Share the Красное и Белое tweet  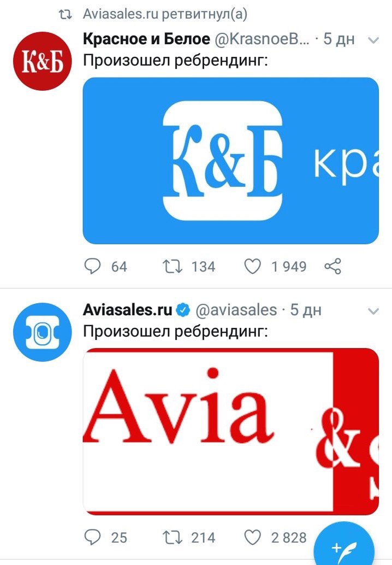click(x=332, y=267)
